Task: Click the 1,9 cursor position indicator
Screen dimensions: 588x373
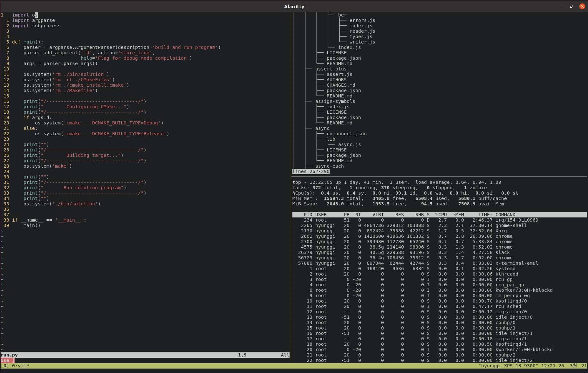Action: tap(242, 355)
